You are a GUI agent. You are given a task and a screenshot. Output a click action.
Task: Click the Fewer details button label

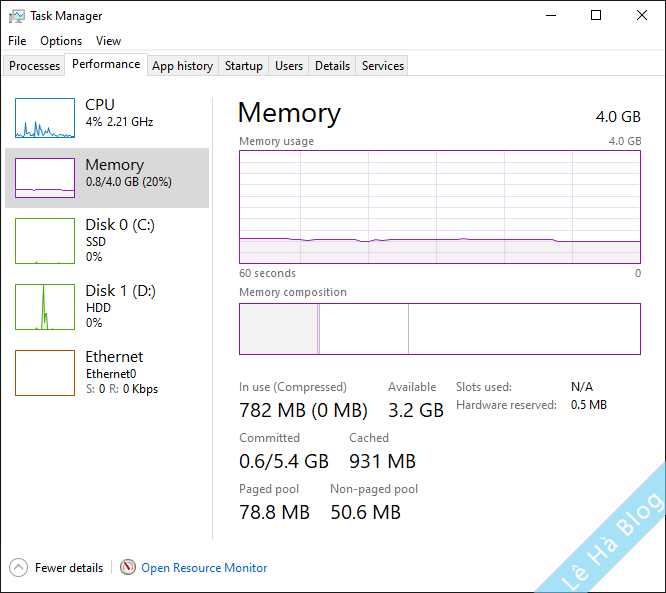[x=69, y=568]
